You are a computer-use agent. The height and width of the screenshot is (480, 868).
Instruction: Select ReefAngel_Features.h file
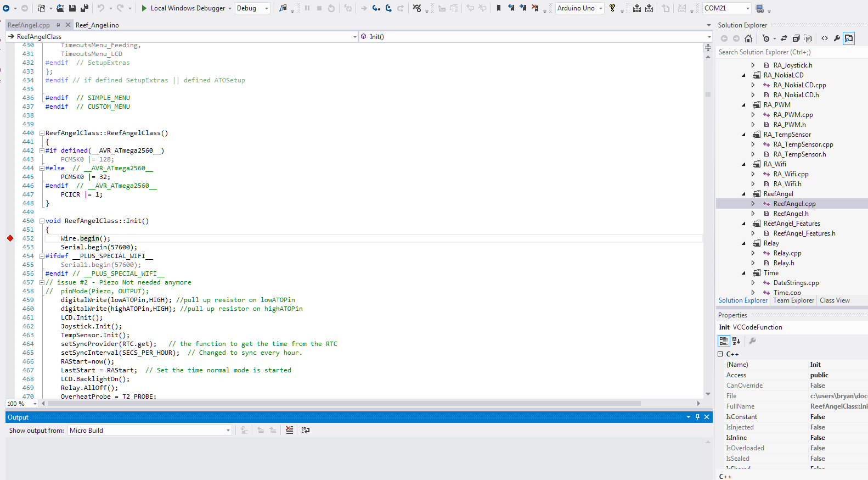tap(804, 233)
